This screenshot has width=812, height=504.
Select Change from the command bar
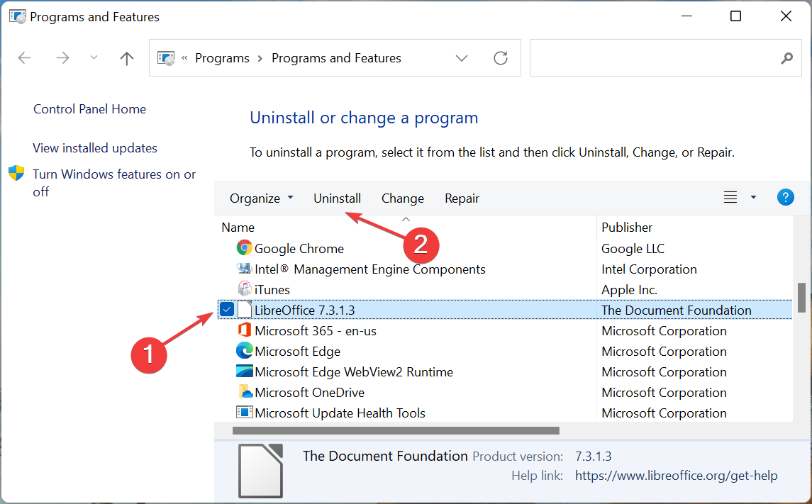[x=402, y=198]
